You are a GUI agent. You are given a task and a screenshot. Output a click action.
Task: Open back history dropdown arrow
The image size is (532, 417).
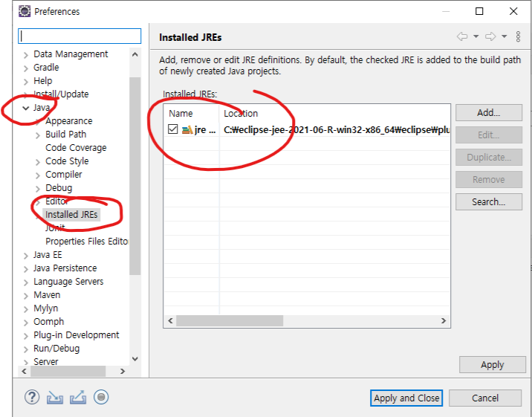point(476,36)
